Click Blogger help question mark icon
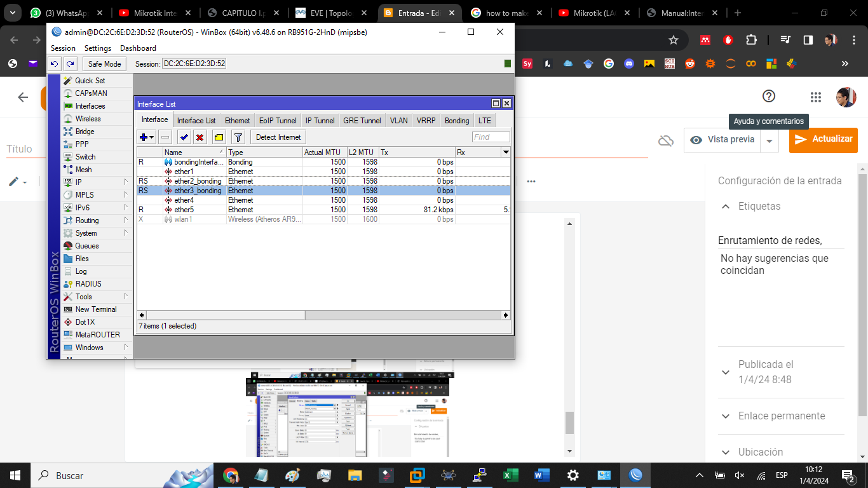This screenshot has height=488, width=868. click(769, 96)
